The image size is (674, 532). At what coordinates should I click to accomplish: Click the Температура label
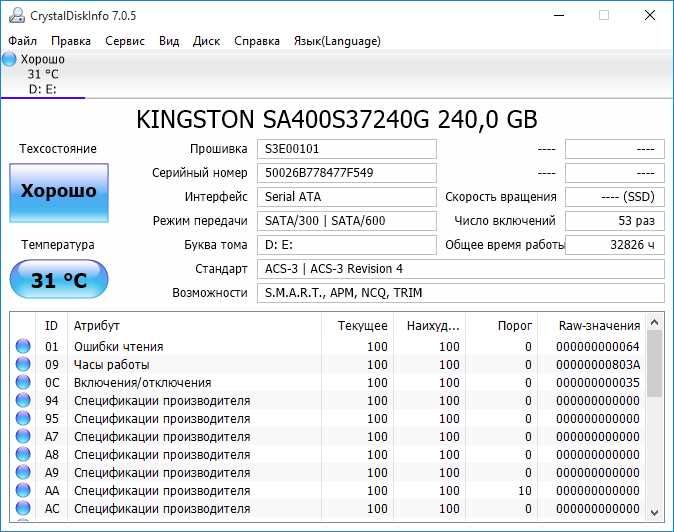point(58,245)
